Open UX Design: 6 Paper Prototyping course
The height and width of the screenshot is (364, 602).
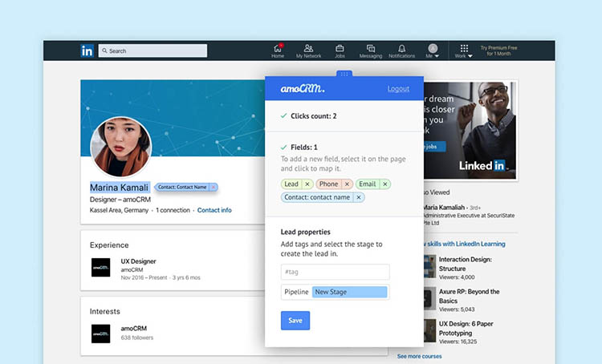tap(466, 329)
